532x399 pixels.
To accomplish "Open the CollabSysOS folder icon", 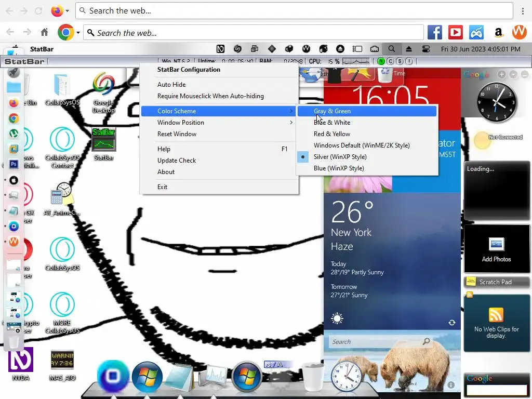I will (62, 89).
